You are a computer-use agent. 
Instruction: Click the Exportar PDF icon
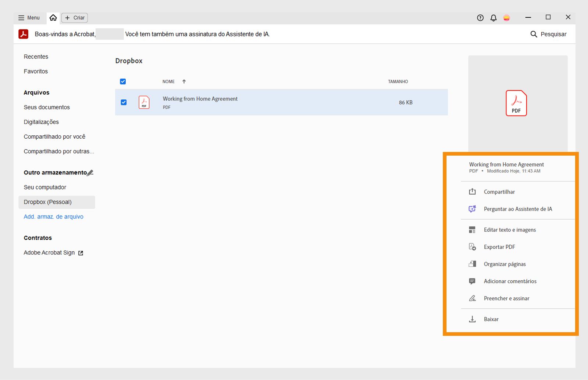(x=472, y=247)
